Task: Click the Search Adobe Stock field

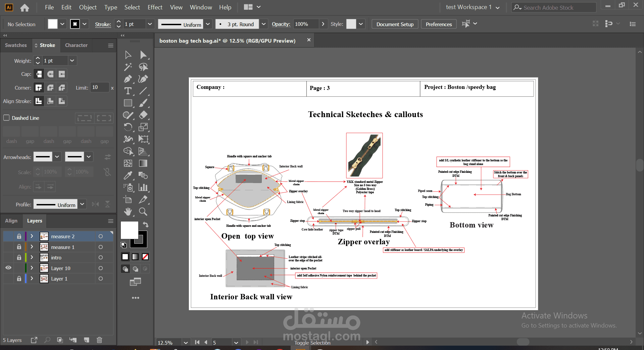Action: pos(554,7)
